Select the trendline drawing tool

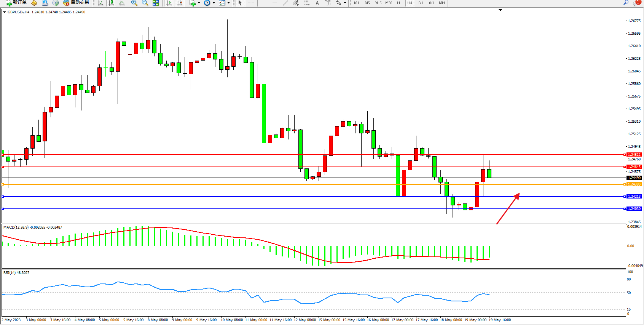(x=285, y=3)
